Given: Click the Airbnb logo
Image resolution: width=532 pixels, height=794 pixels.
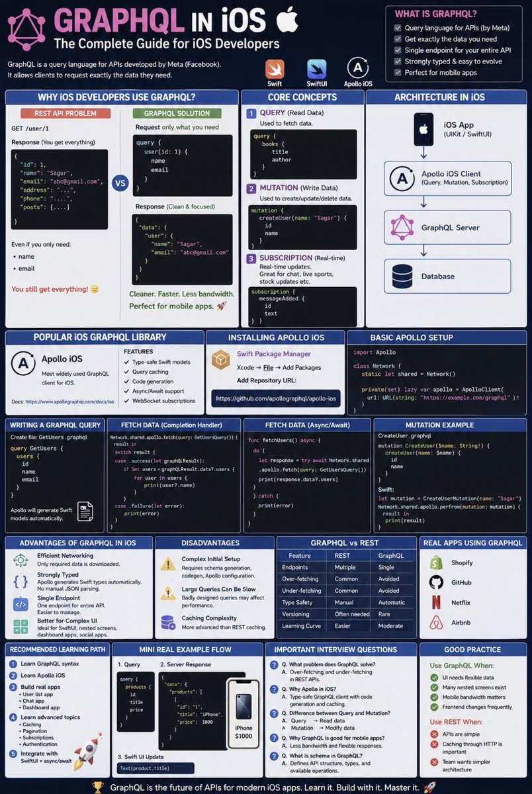Looking at the screenshot, I should 435,623.
